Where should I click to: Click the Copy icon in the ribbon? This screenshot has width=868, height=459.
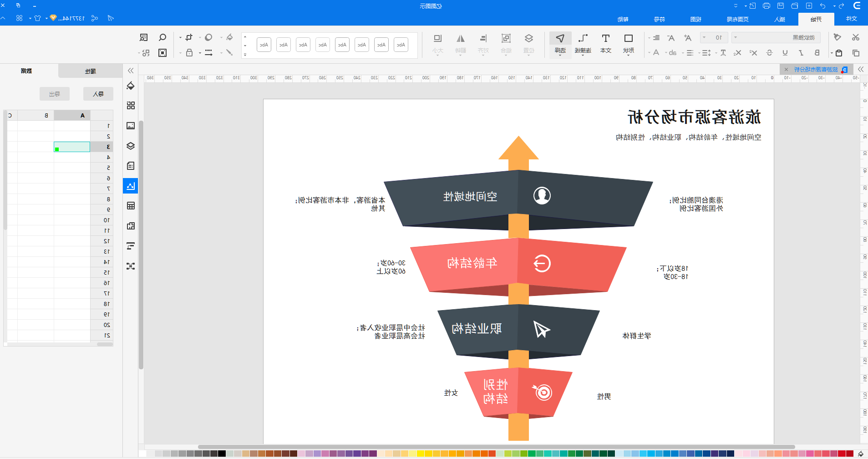point(856,53)
